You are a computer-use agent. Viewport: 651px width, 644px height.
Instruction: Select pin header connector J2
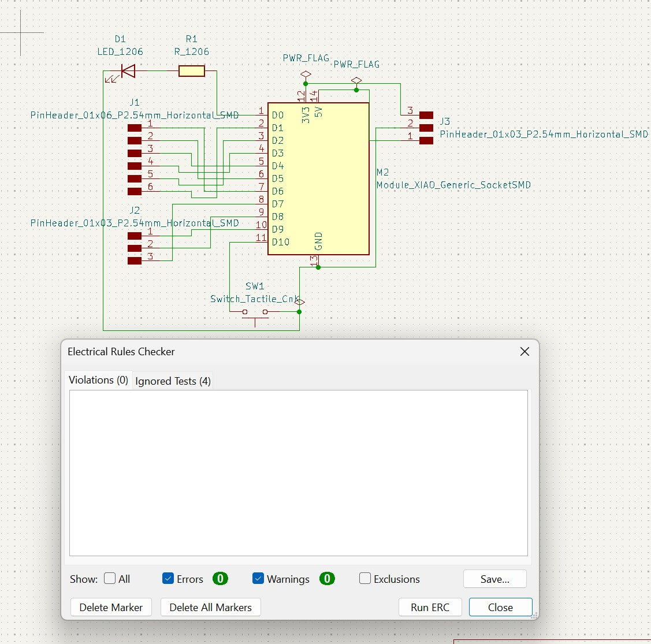click(134, 247)
